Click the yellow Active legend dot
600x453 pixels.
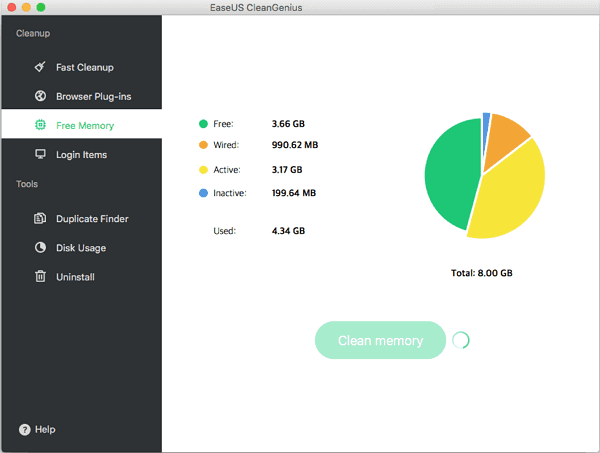point(203,169)
